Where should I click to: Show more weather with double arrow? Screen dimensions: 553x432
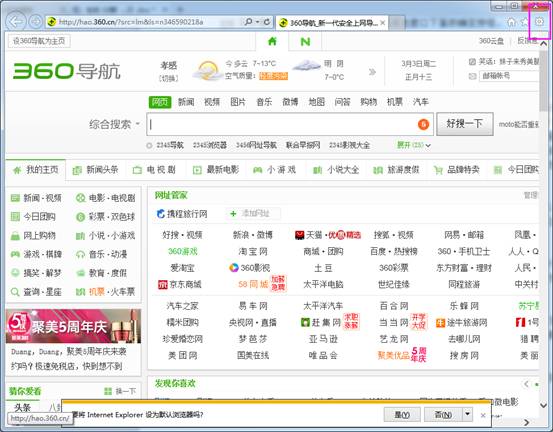(372, 72)
